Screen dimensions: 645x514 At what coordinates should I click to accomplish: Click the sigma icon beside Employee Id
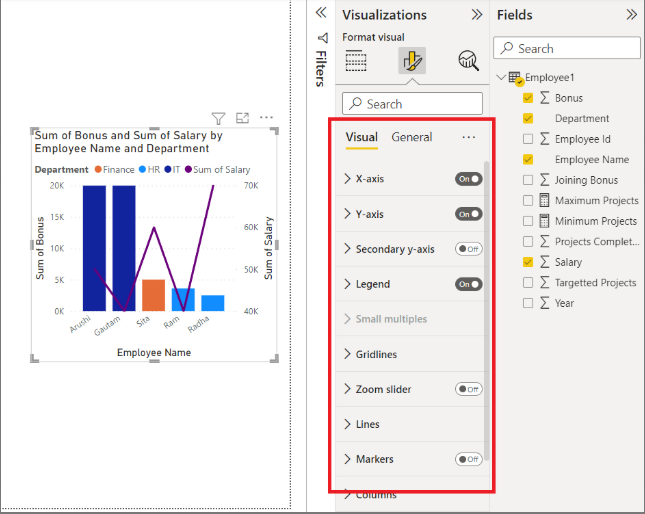[x=545, y=139]
